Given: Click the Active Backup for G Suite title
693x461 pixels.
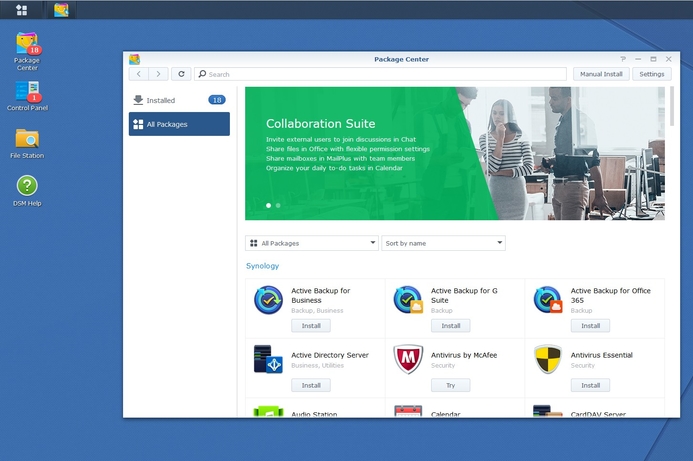Looking at the screenshot, I should click(464, 295).
